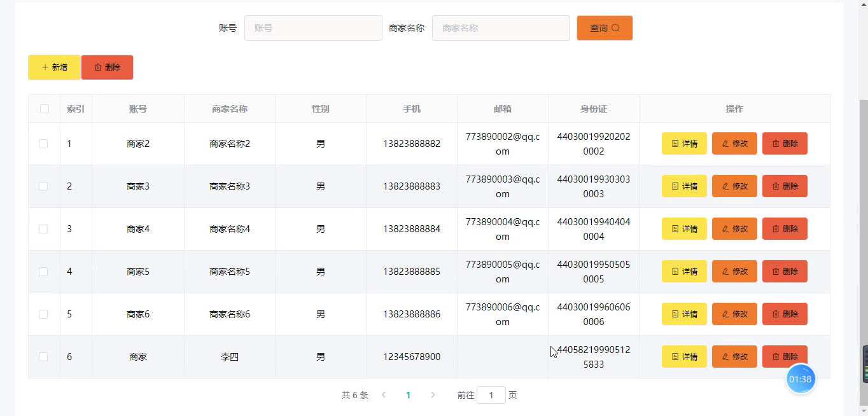Check the checkbox for row 商家6
Image resolution: width=868 pixels, height=416 pixels.
point(43,314)
